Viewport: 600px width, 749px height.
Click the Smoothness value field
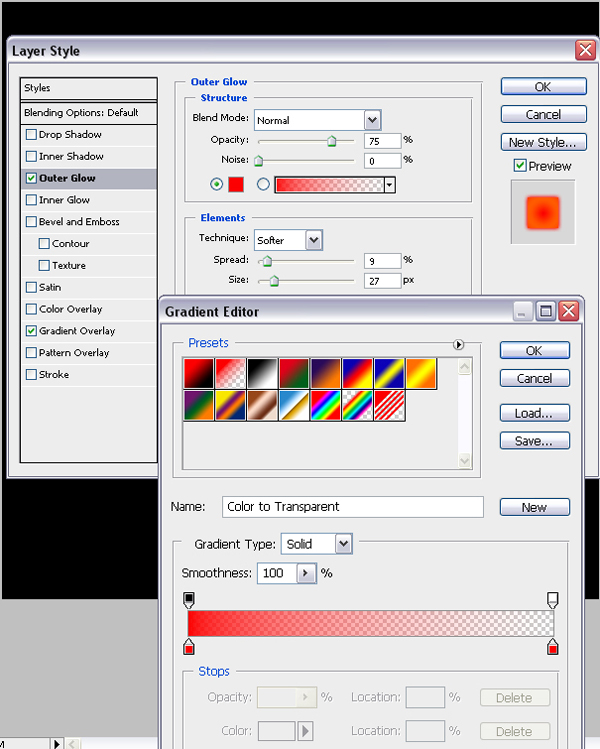click(x=278, y=573)
